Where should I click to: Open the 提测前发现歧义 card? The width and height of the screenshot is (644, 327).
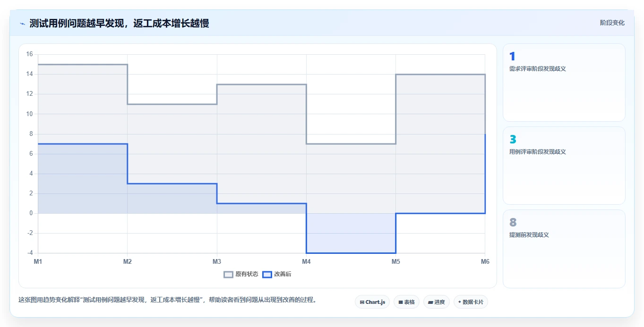tap(564, 249)
